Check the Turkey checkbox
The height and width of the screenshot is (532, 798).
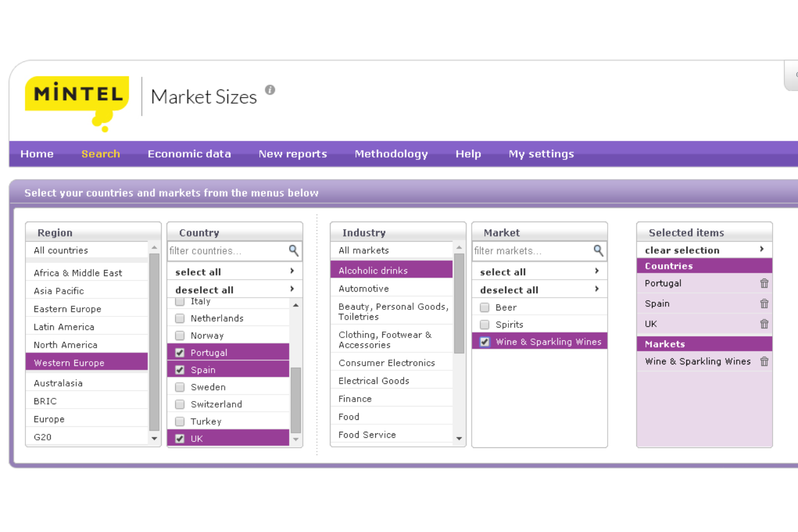[x=180, y=422]
